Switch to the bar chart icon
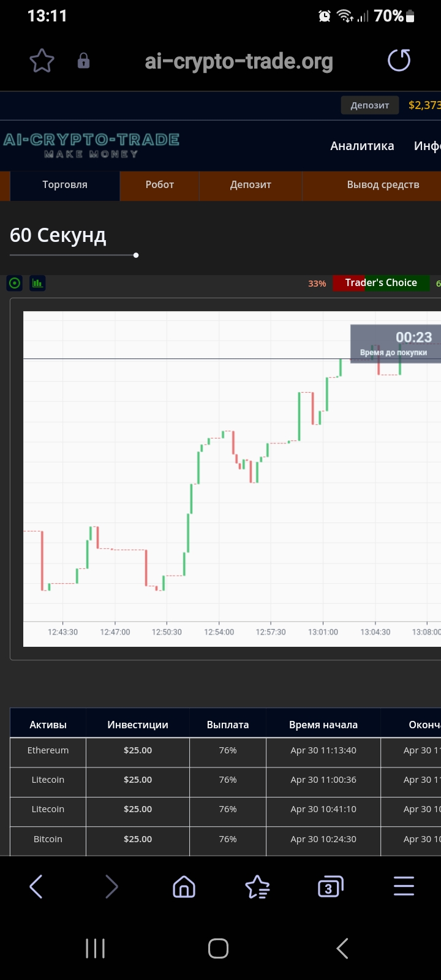The height and width of the screenshot is (980, 441). [x=37, y=283]
